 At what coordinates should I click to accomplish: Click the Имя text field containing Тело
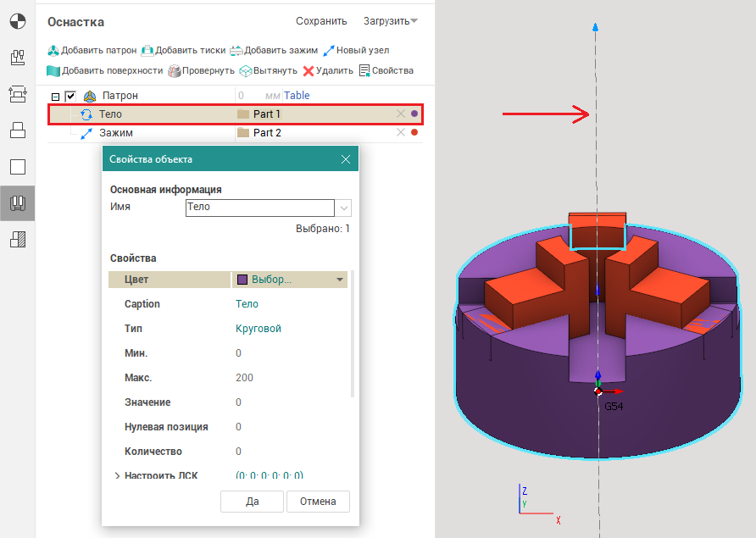[x=259, y=207]
